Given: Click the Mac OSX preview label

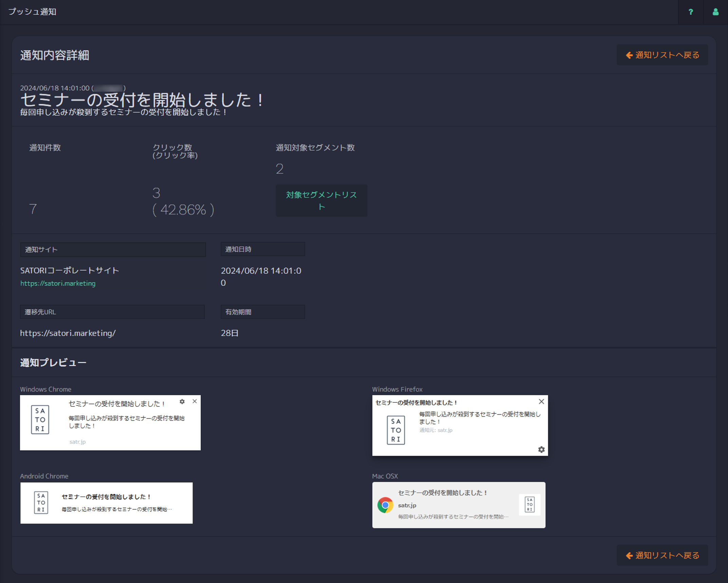Looking at the screenshot, I should (x=385, y=476).
